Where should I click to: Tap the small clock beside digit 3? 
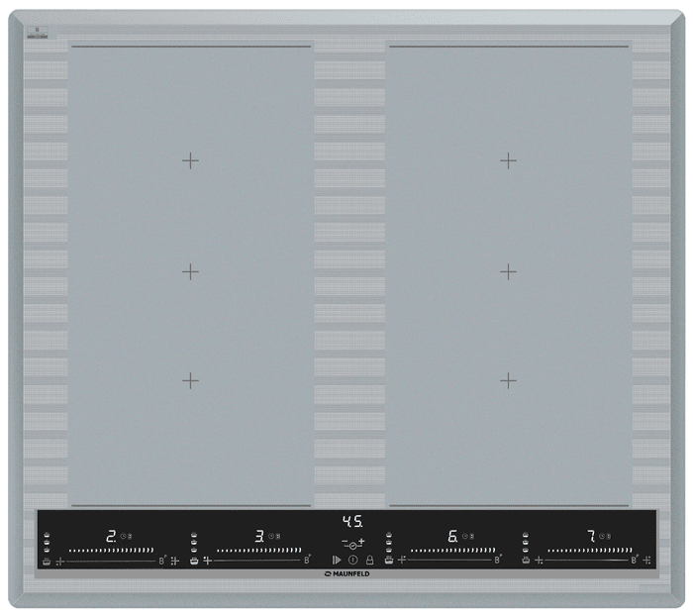(271, 536)
